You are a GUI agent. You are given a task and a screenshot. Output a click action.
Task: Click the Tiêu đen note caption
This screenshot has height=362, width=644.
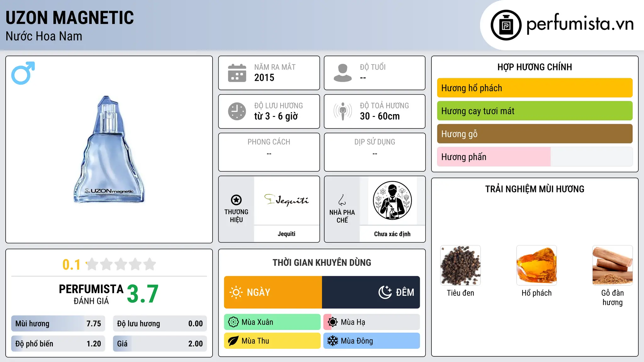point(460,293)
